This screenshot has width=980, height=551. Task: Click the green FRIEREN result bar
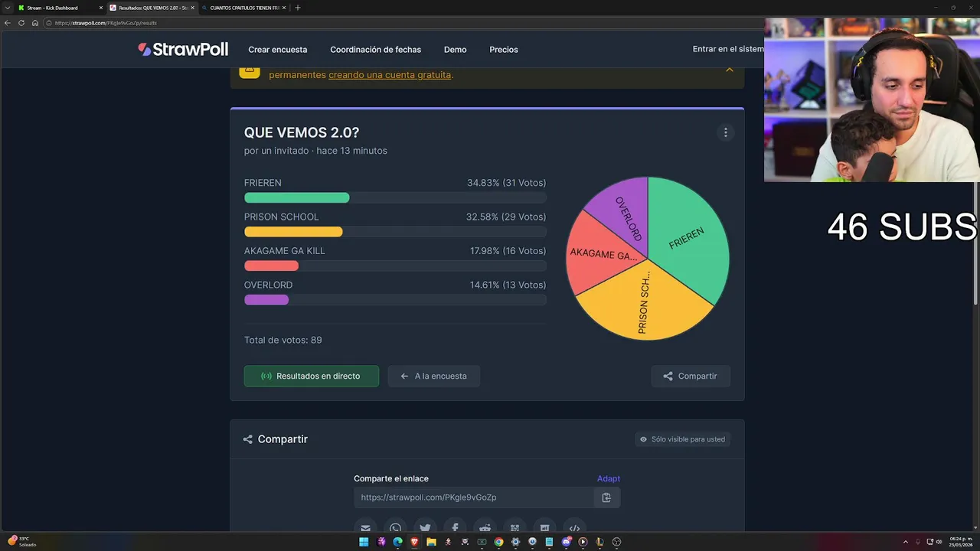[297, 198]
